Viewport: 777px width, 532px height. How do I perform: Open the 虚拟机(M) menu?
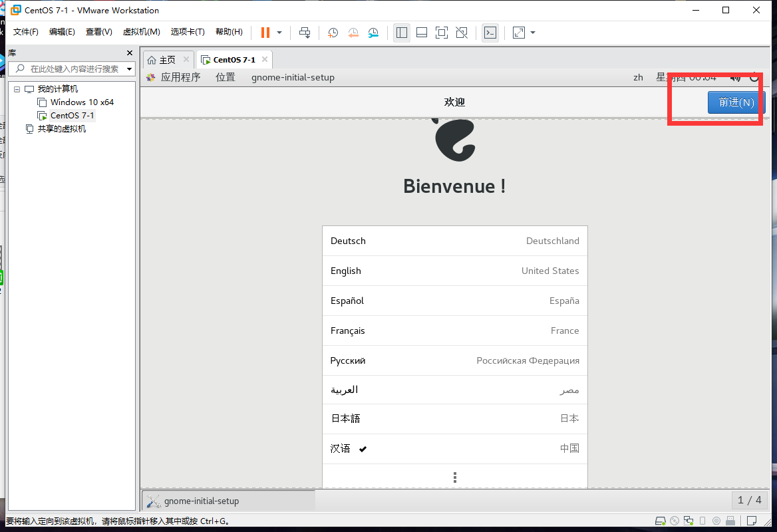tap(141, 32)
